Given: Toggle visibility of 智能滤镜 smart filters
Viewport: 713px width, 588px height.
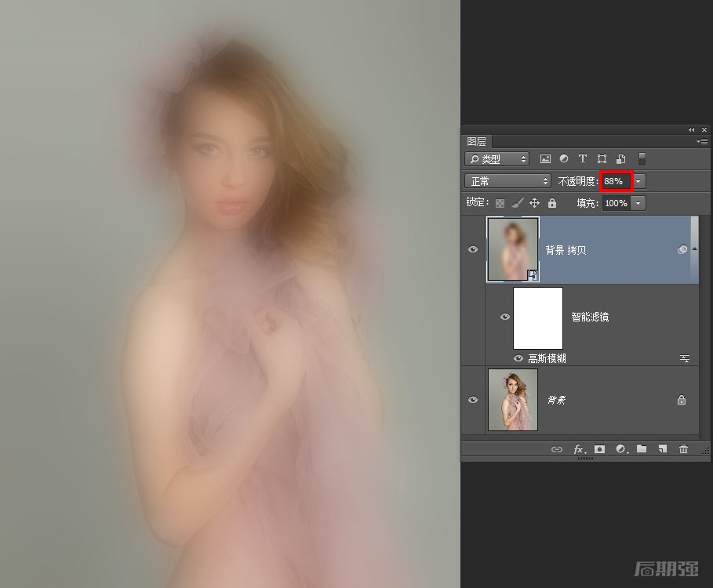Looking at the screenshot, I should click(505, 318).
